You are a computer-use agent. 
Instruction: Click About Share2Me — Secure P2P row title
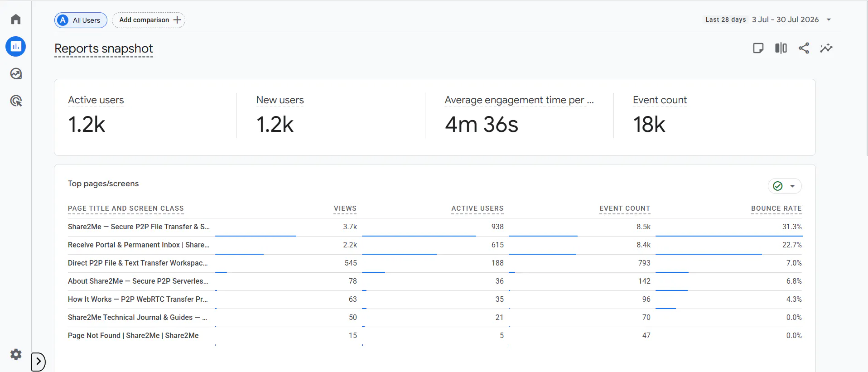tap(138, 281)
